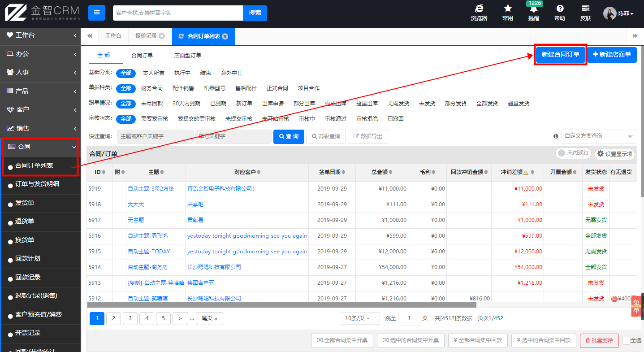Open the 皮肤 skin icon
Screen dimensions: 644x352
[x=585, y=13]
